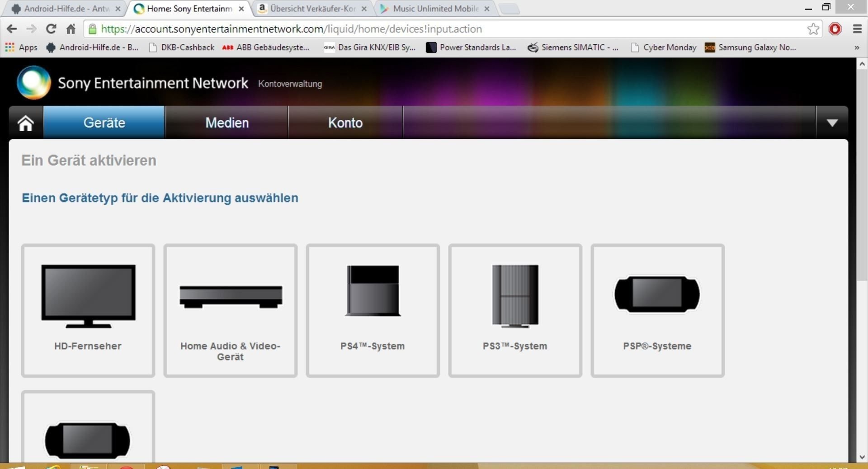Open the Medien tab
This screenshot has width=868, height=469.
(227, 123)
